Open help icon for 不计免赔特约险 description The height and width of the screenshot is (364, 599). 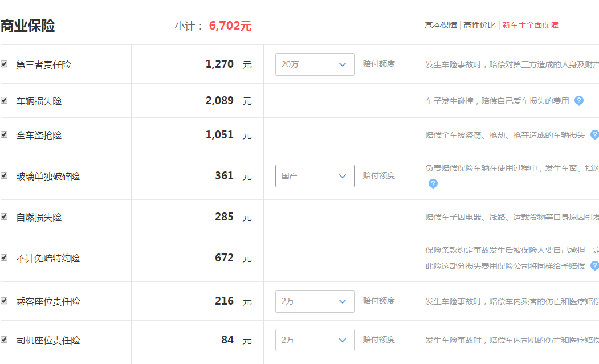[x=595, y=265]
